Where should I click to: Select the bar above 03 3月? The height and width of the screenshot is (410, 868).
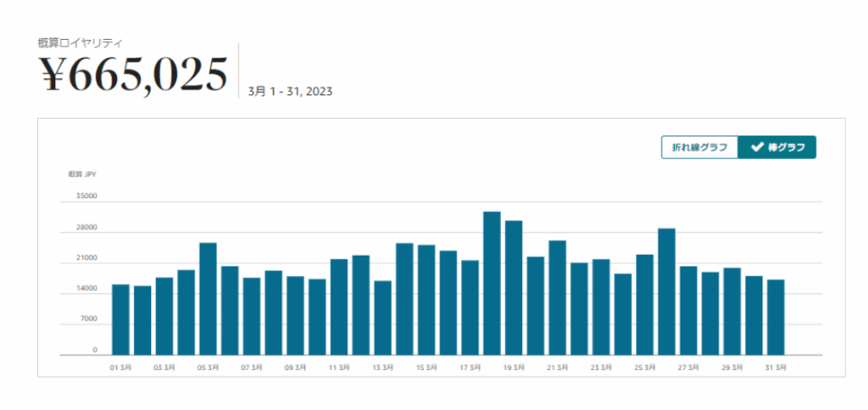[164, 317]
